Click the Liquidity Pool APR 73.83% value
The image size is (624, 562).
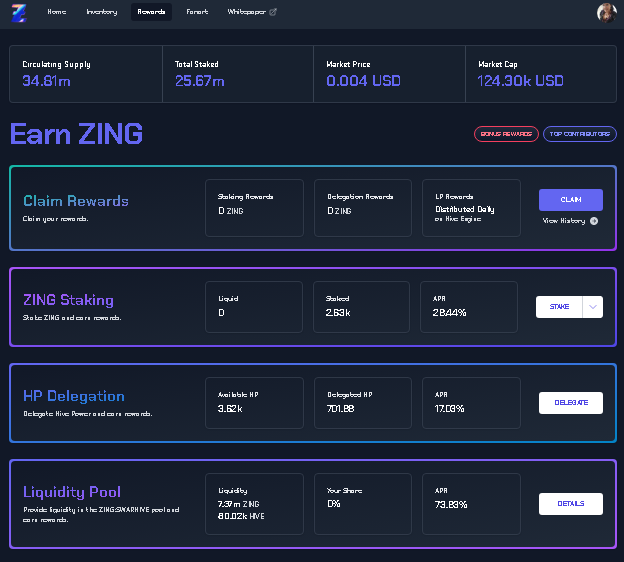[x=451, y=505]
